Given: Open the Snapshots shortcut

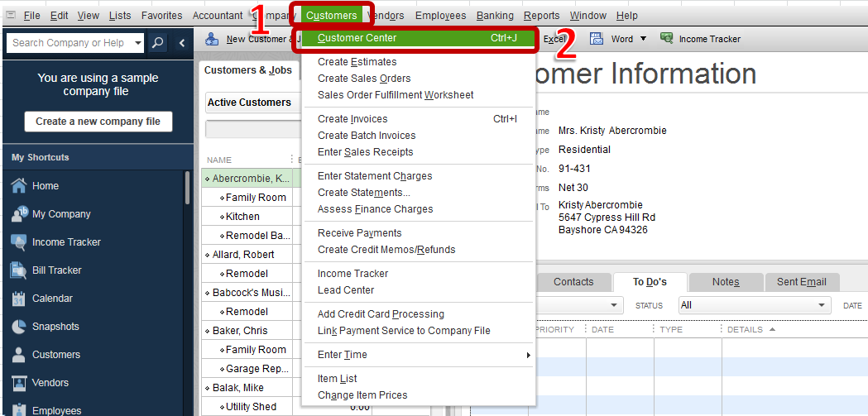Looking at the screenshot, I should click(x=55, y=327).
